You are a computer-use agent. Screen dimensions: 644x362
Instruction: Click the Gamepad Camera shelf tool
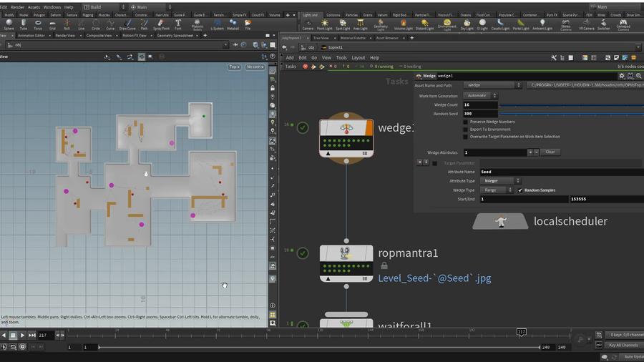[x=623, y=24]
